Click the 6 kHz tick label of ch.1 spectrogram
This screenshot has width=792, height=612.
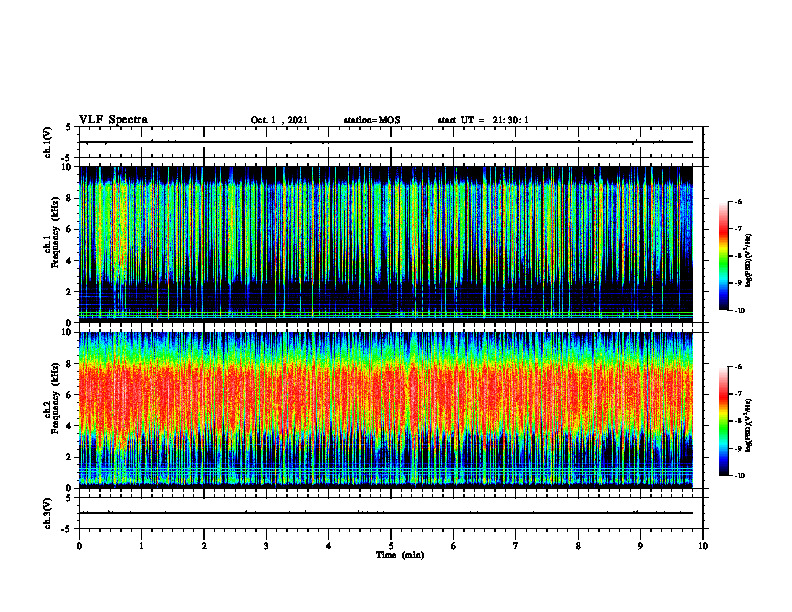coord(69,229)
